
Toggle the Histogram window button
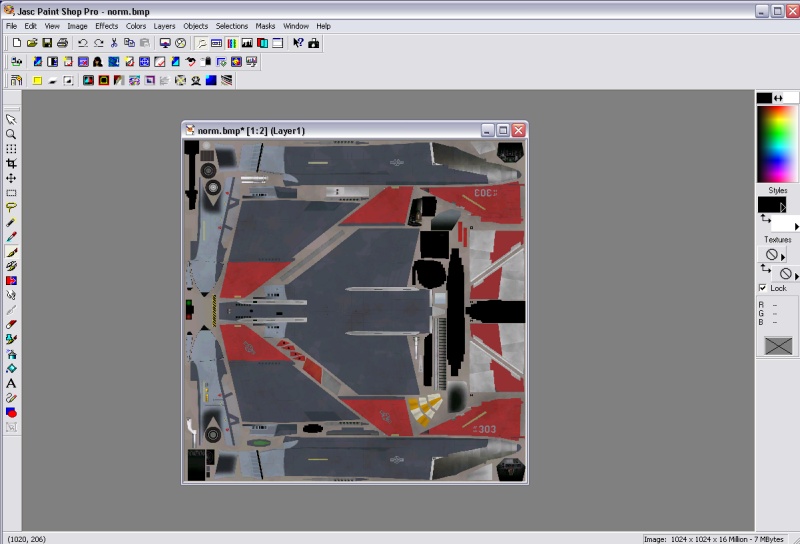247,43
